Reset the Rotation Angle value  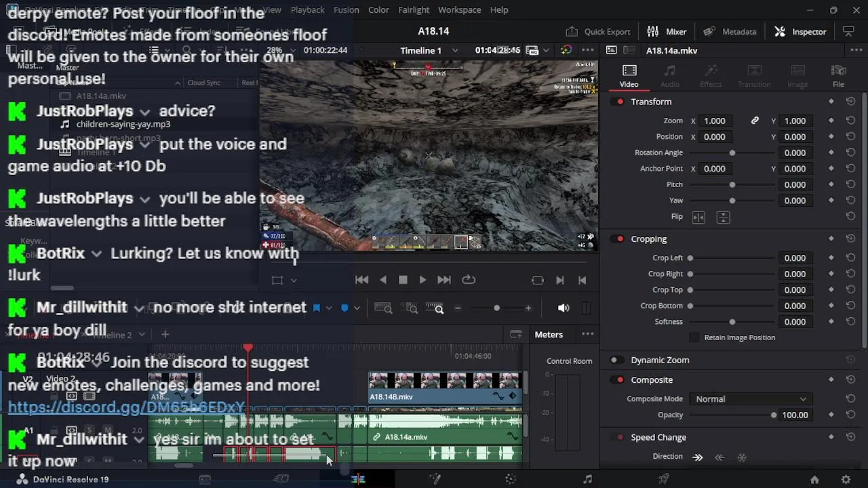point(850,152)
